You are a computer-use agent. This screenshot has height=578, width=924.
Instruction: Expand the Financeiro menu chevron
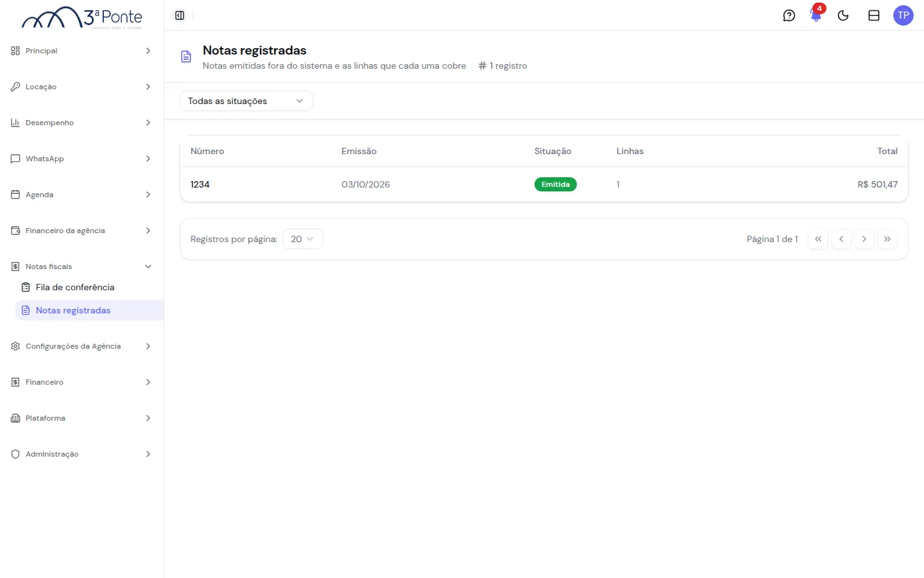point(148,382)
